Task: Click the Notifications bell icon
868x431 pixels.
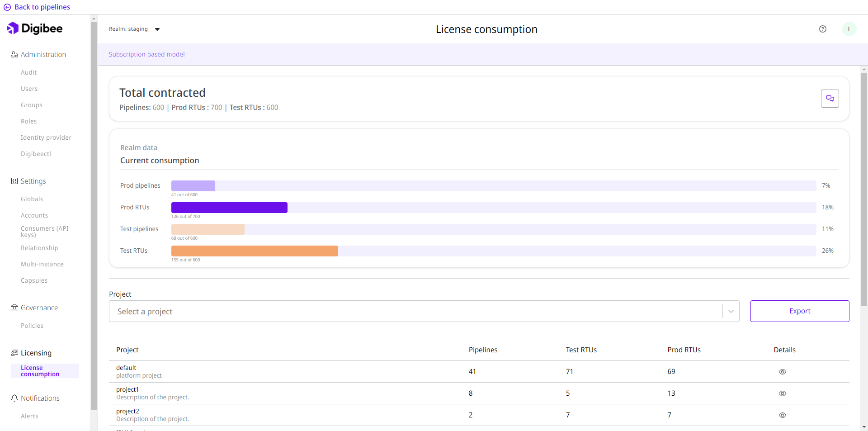Action: pos(14,398)
